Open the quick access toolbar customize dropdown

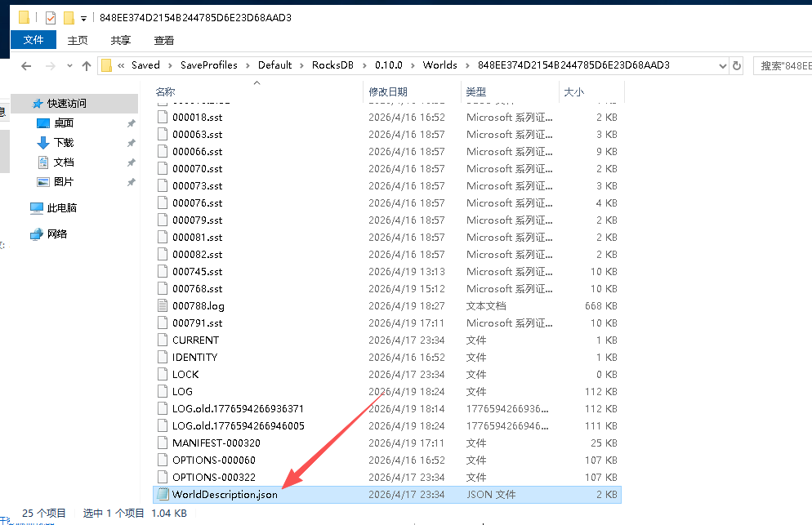83,18
